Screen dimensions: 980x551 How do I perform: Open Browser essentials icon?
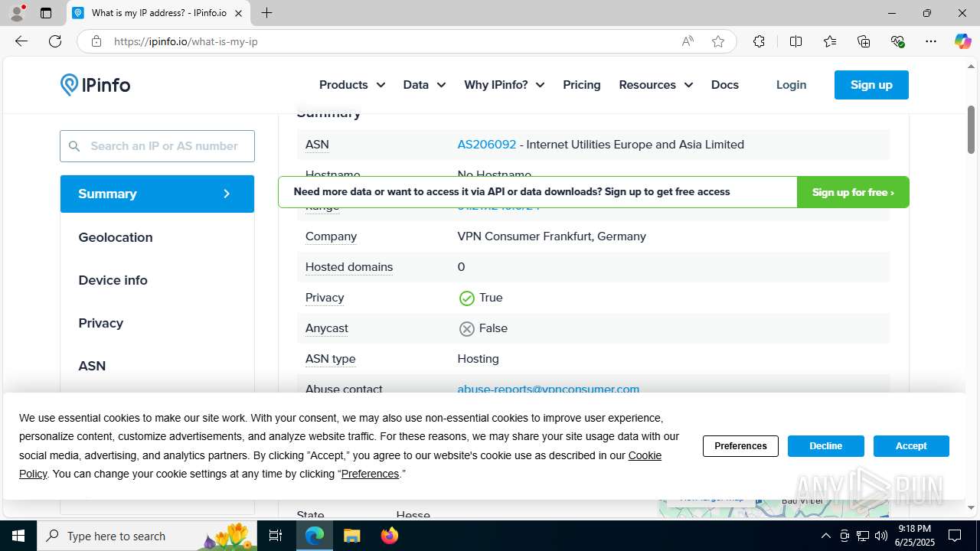tap(897, 41)
